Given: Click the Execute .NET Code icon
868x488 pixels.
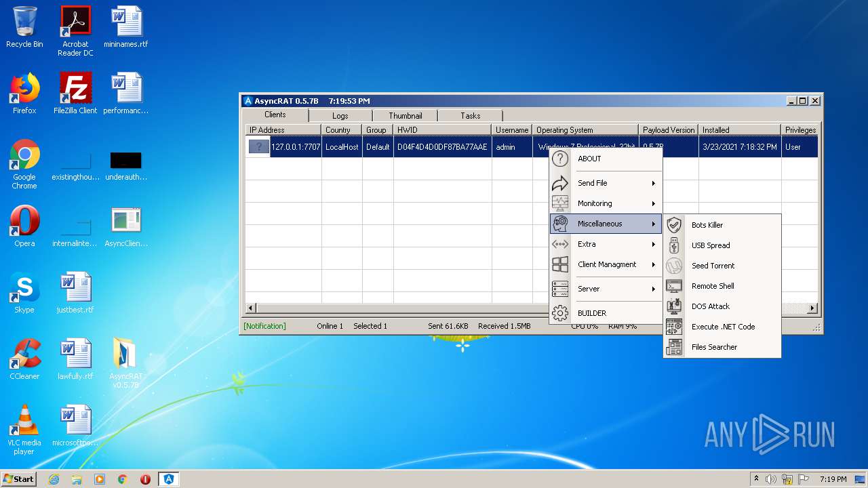Looking at the screenshot, I should [674, 327].
